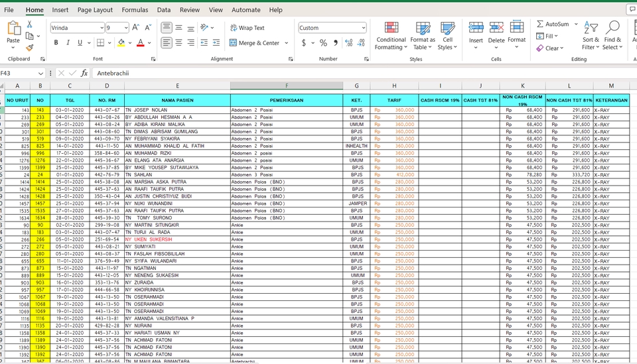637x364 pixels.
Task: Apply yellow Fill Color bucket
Action: (121, 42)
